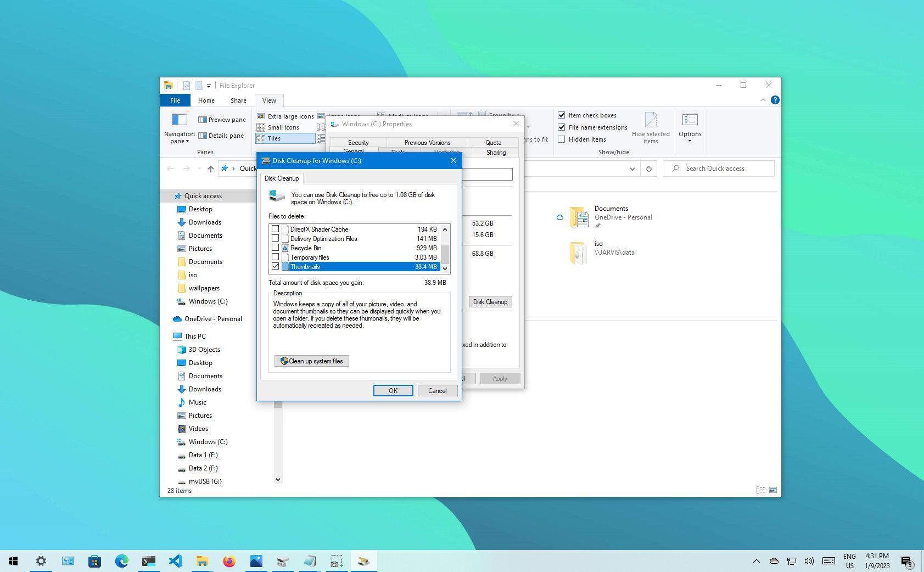This screenshot has height=572, width=924.
Task: Open the Preview pane
Action: (x=222, y=119)
